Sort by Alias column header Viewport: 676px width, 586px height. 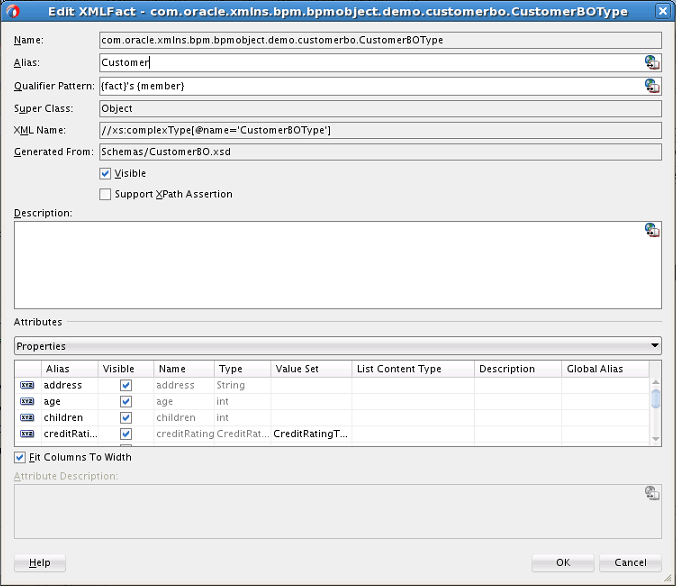(x=69, y=369)
